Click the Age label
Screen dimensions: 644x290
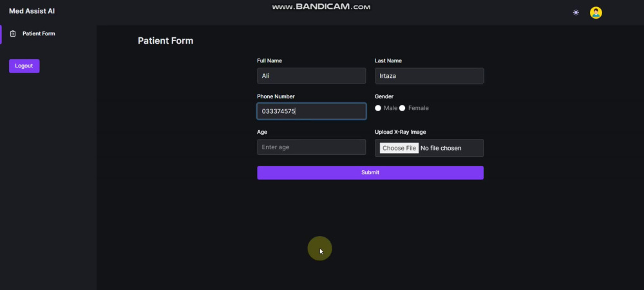[x=262, y=132]
